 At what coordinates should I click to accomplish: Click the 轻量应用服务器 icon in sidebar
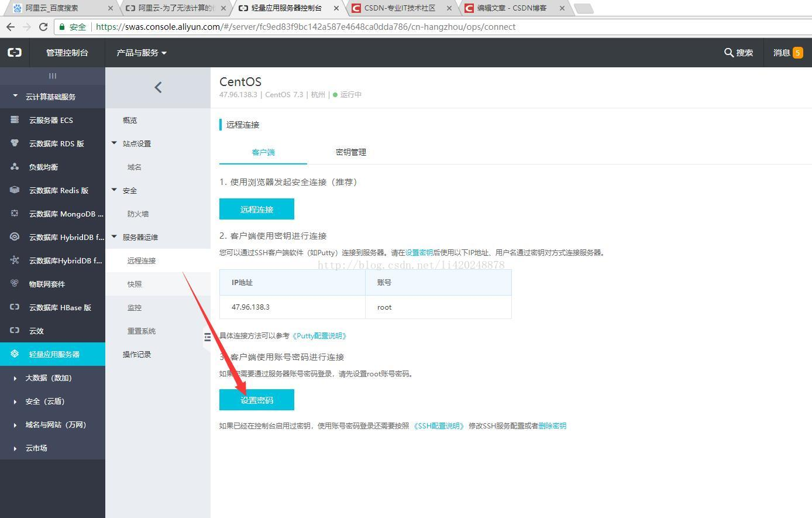[15, 354]
